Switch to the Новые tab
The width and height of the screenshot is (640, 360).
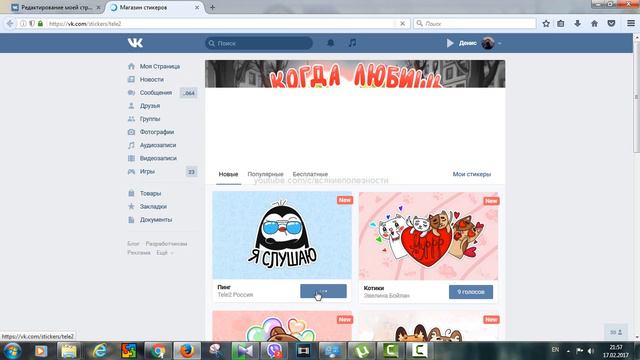tap(228, 174)
